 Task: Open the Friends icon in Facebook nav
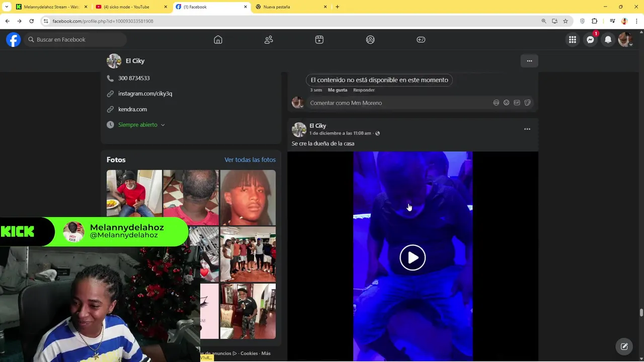point(269,40)
